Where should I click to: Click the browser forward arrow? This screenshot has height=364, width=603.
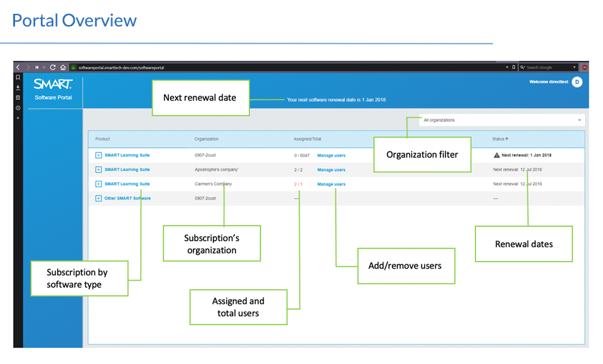click(28, 67)
